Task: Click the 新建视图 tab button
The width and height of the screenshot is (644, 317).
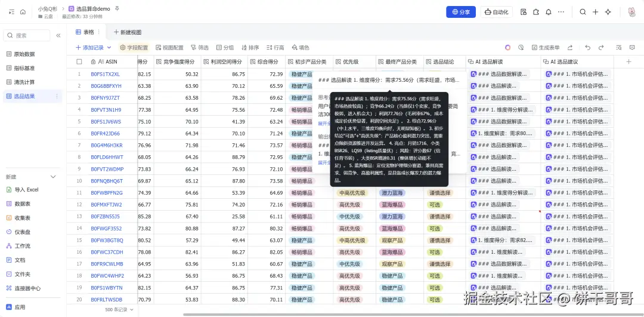Action: 127,32
